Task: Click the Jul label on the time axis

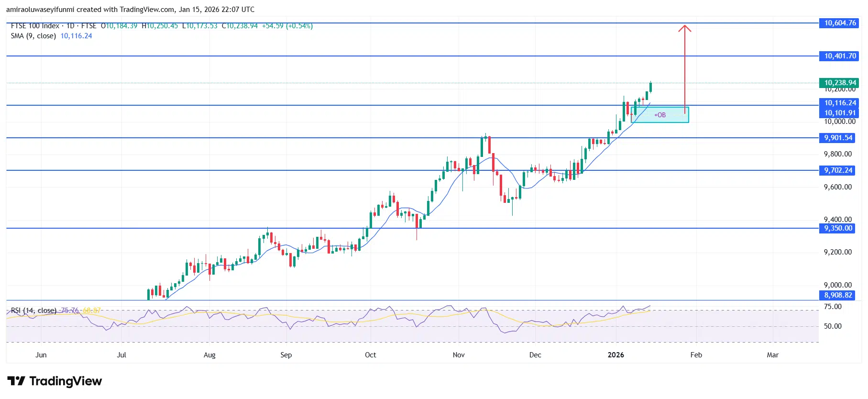Action: (x=121, y=355)
